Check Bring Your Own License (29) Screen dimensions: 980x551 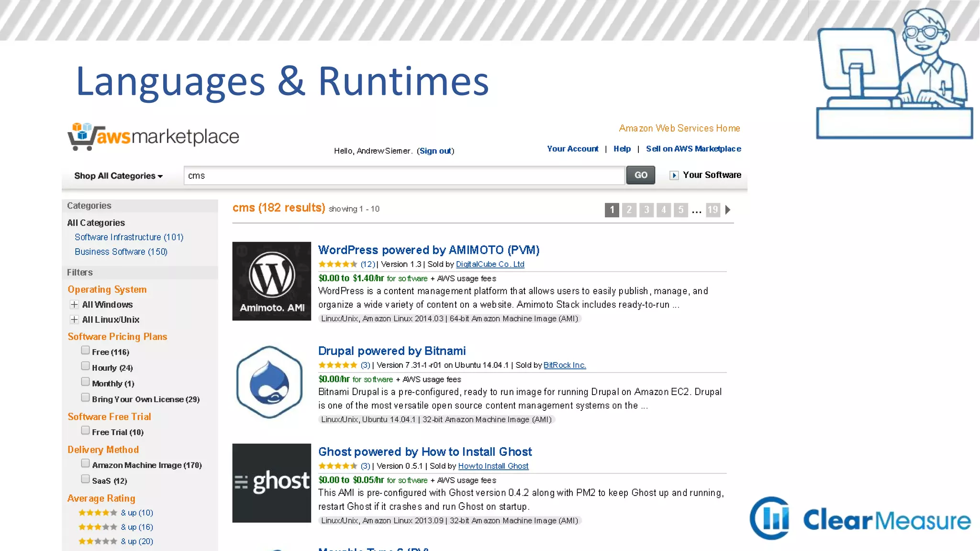[x=85, y=397]
